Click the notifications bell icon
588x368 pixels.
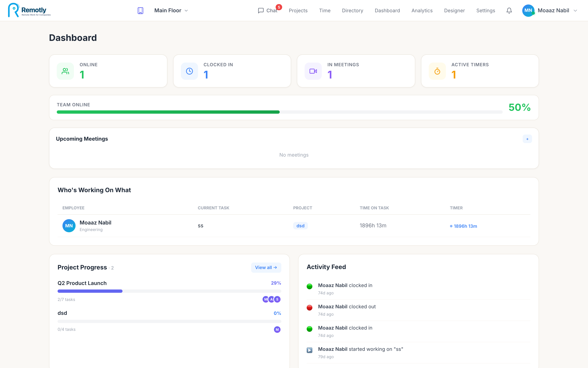(509, 10)
